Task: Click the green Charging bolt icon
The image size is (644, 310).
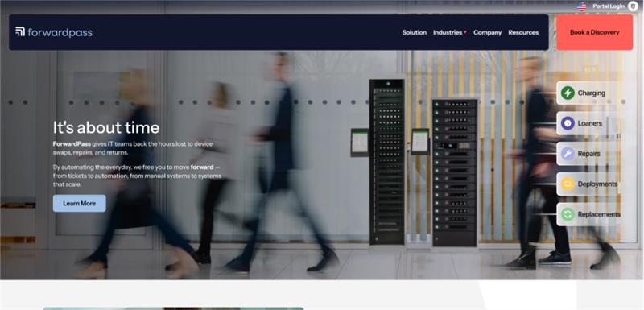Action: [x=568, y=93]
